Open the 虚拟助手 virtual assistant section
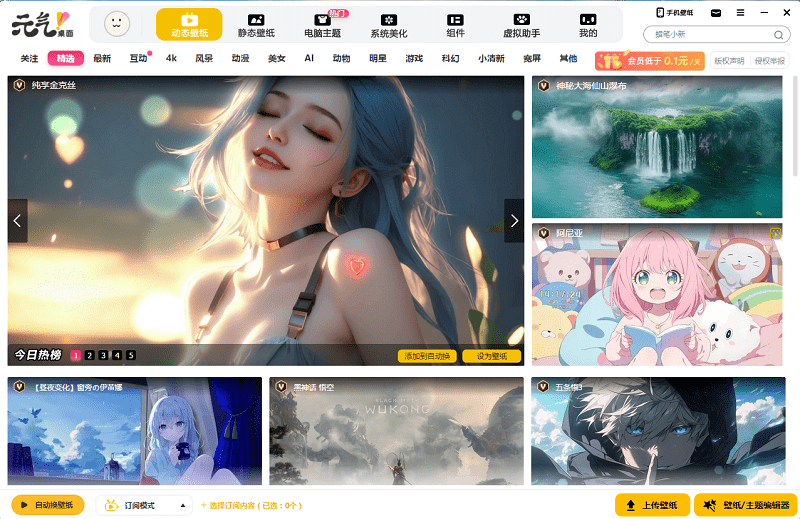This screenshot has width=800, height=519. (x=521, y=25)
